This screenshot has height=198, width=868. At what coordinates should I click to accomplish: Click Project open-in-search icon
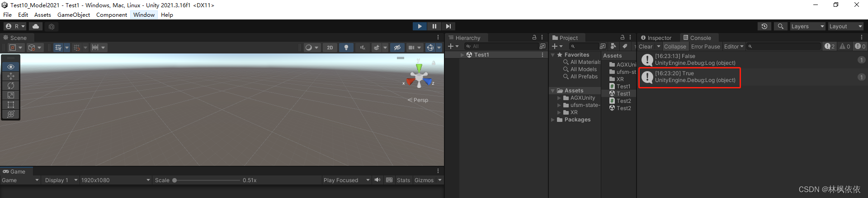[x=603, y=46]
